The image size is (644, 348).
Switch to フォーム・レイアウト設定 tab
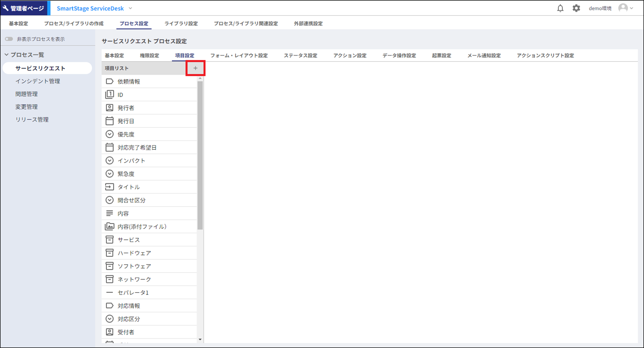pos(239,56)
